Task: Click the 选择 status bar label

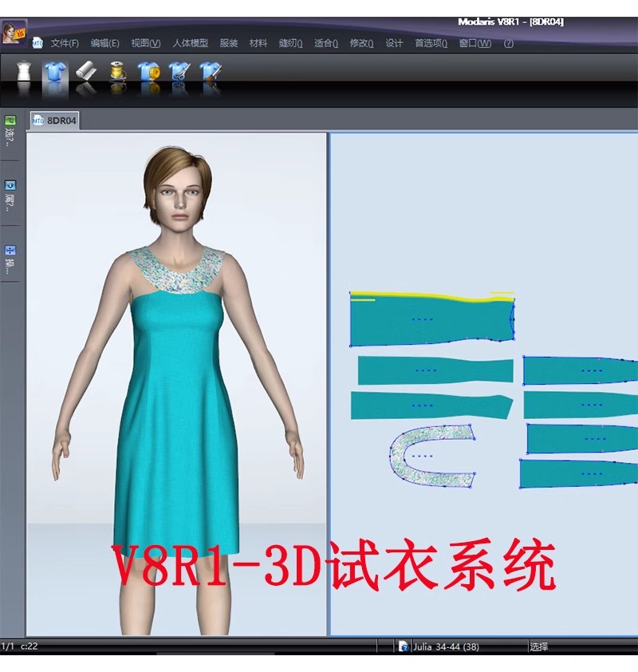Action: 538,646
